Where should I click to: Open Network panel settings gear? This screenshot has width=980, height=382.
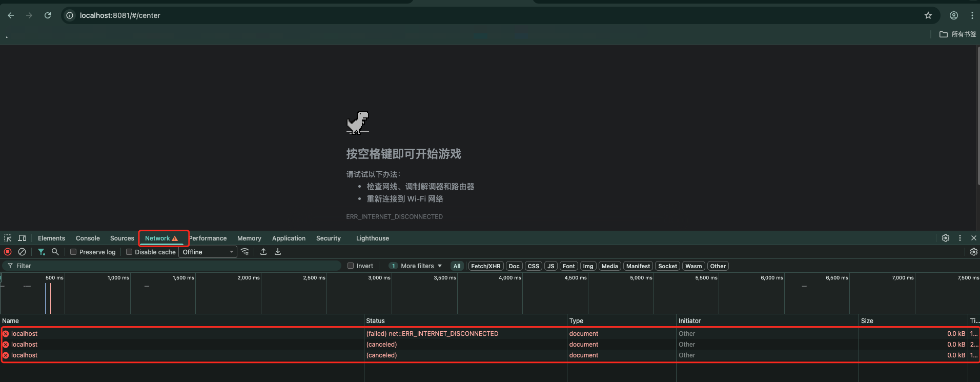point(974,252)
